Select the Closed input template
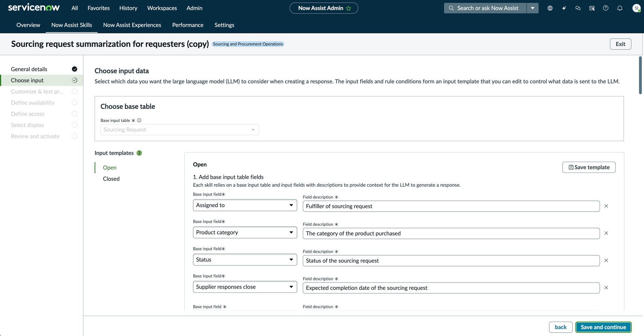This screenshot has height=336, width=644. click(111, 179)
